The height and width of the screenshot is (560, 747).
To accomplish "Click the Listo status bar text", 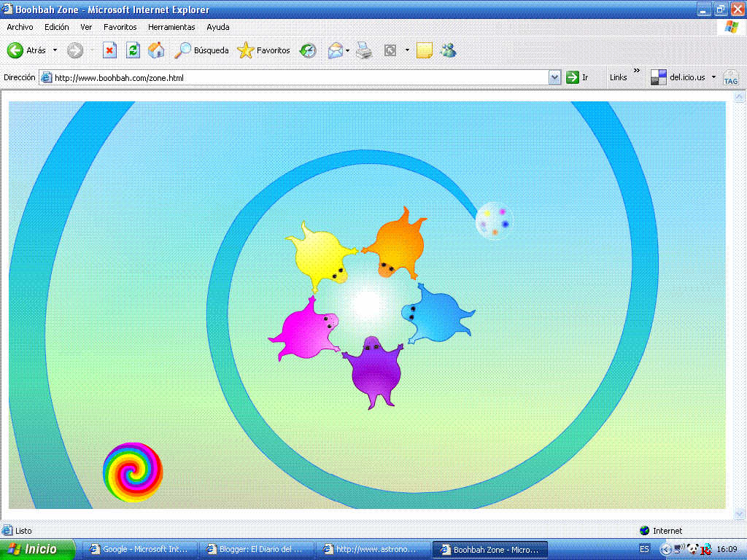I will (23, 531).
